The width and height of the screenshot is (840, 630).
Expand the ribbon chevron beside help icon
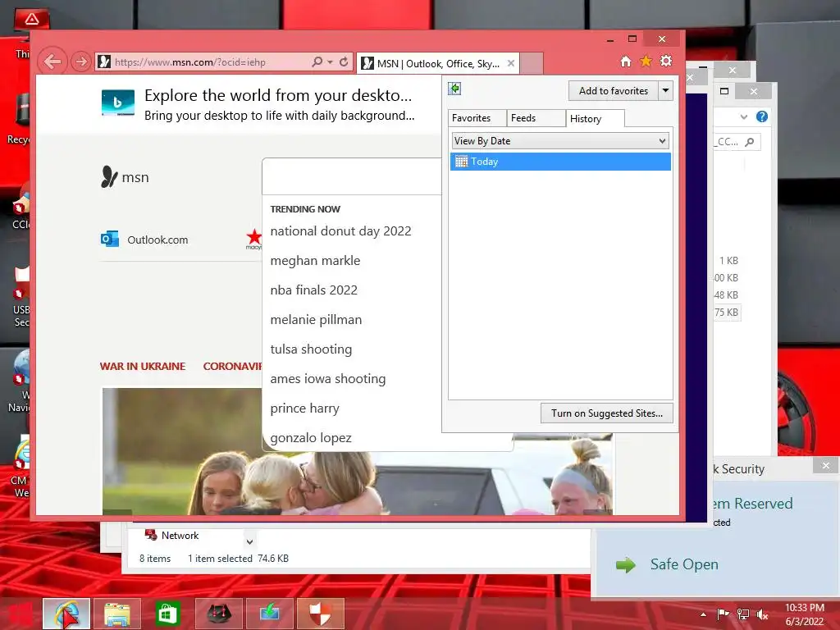point(743,116)
